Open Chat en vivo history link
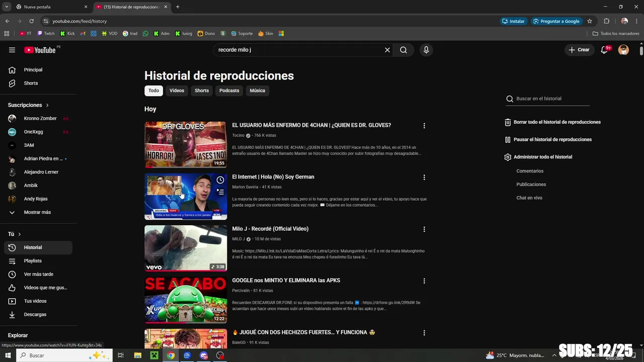Image resolution: width=644 pixels, height=362 pixels. (529, 198)
